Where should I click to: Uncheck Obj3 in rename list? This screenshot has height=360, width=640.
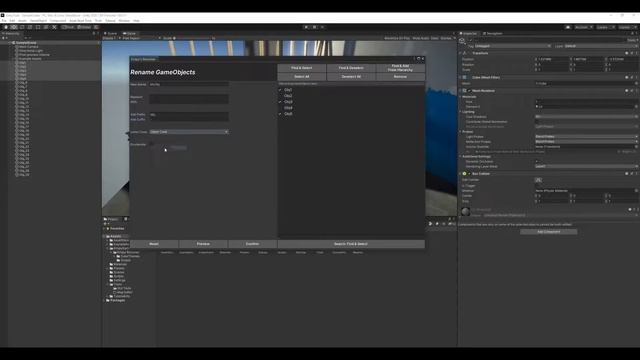280,102
